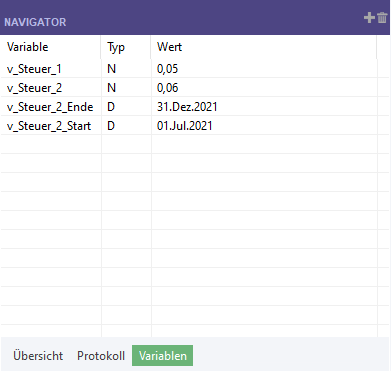Select the v_Steuer_2 variable name
Screen dimensions: 391x371
34,88
